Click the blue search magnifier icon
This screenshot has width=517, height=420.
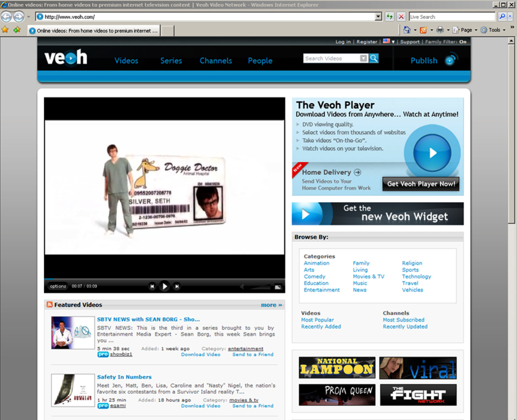[374, 58]
